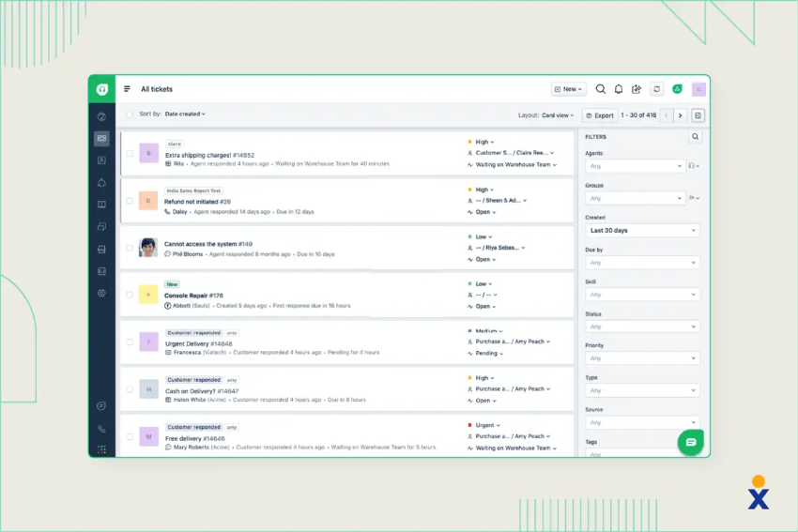Open the phone icon in the sidebar
Viewport: 798px width, 532px height.
click(x=101, y=429)
